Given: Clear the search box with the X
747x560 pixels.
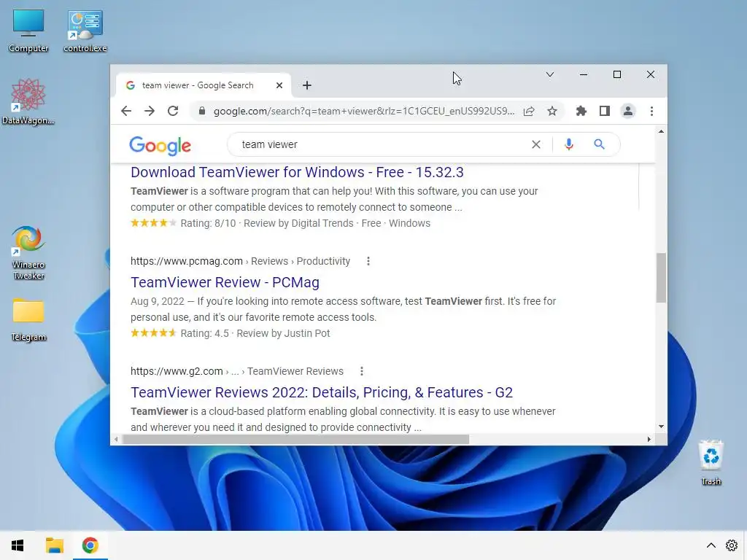Looking at the screenshot, I should coord(536,144).
